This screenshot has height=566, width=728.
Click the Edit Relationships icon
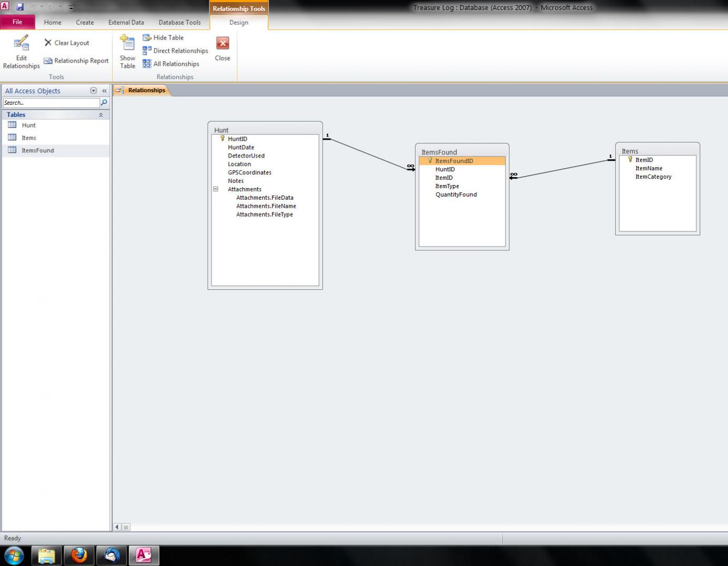21,43
